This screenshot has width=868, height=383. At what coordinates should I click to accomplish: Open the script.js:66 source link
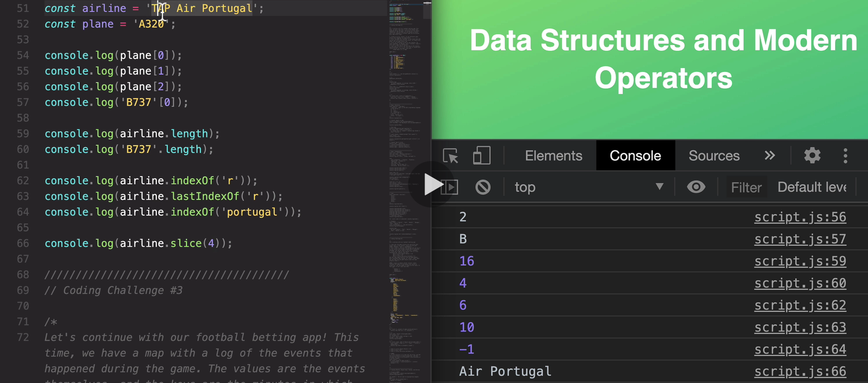coord(800,371)
